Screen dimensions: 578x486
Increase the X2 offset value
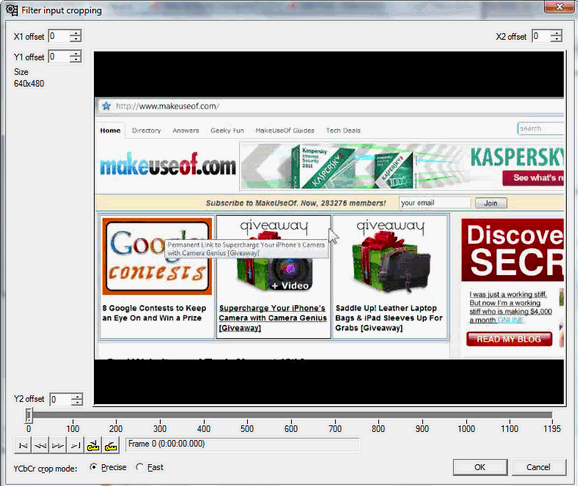(x=557, y=33)
